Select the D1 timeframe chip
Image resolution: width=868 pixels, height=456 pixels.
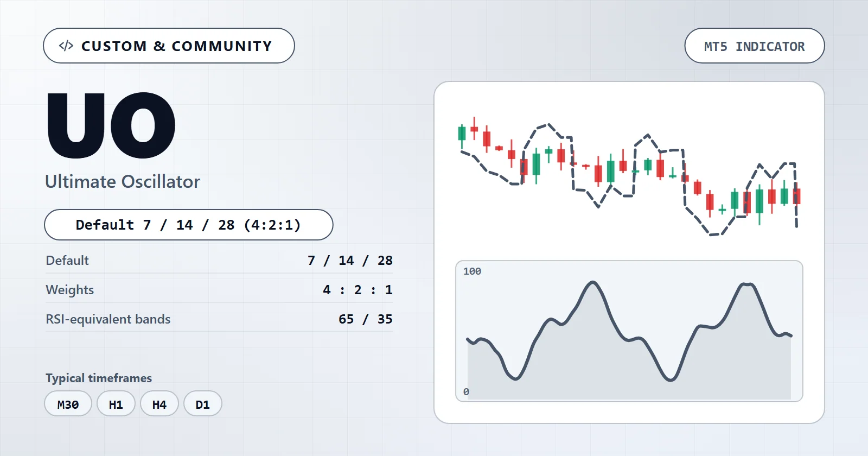click(202, 404)
